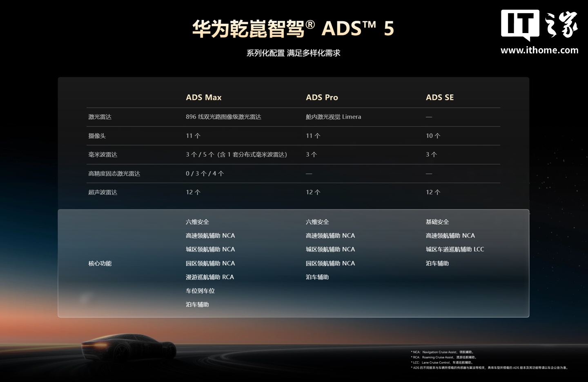
Task: Click "12 个" ultrasonic radar under ADS Max
Action: coord(193,192)
